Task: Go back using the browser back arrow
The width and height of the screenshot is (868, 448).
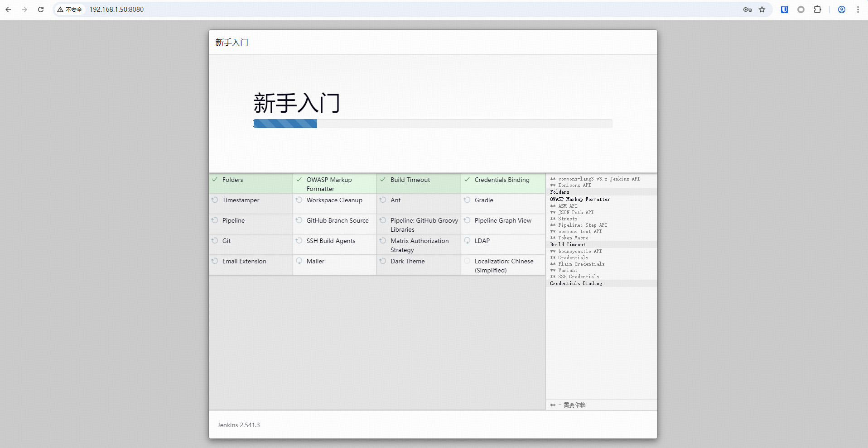Action: coord(8,10)
